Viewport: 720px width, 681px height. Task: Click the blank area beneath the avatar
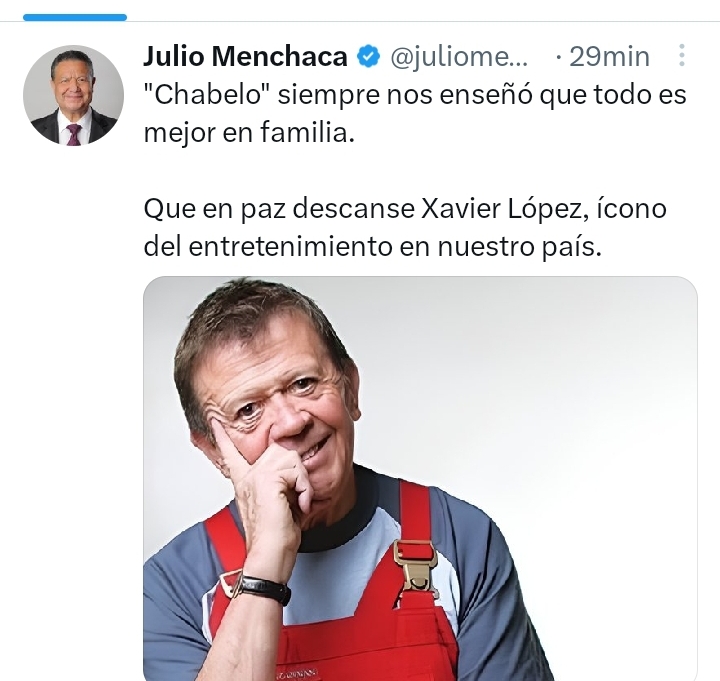click(x=73, y=367)
